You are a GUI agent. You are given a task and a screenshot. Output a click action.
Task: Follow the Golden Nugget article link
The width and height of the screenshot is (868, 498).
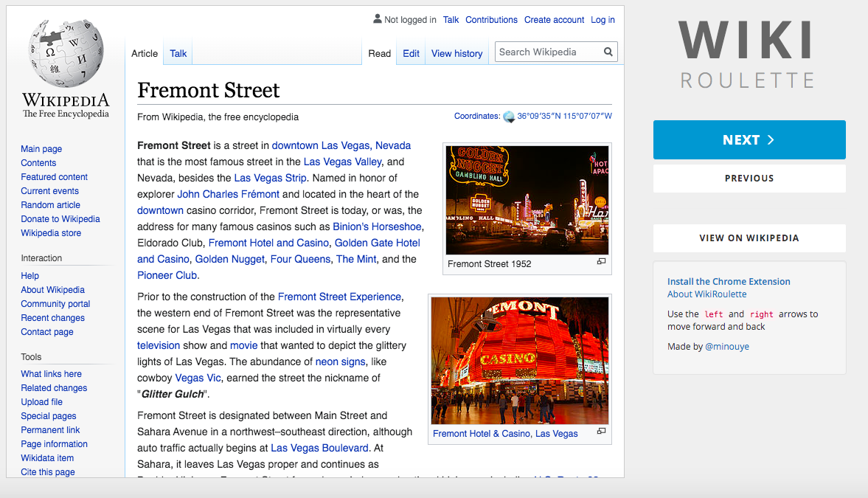(227, 259)
